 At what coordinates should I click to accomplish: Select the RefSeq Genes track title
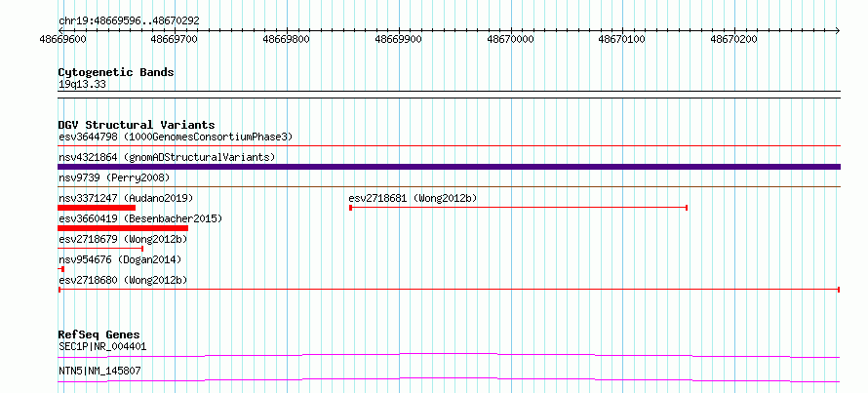coord(99,334)
